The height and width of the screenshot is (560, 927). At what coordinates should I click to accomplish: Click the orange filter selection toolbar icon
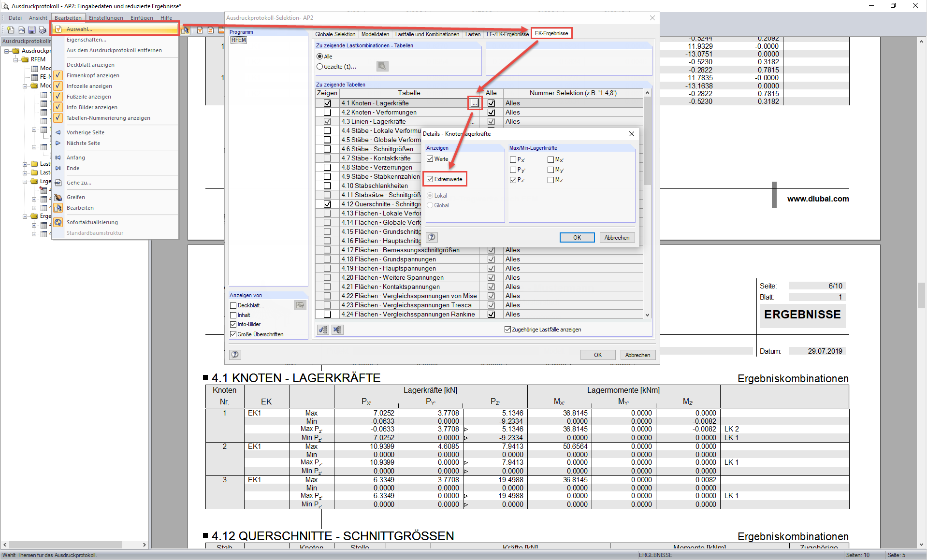point(200,30)
